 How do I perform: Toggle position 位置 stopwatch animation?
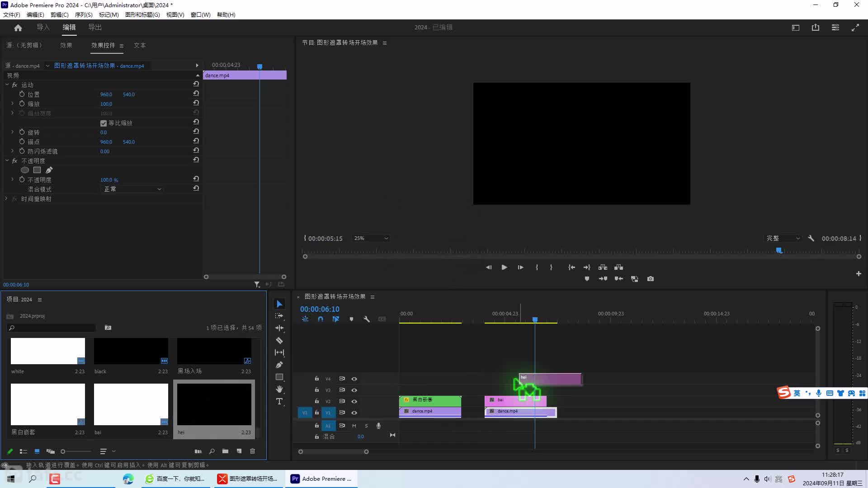[22, 94]
